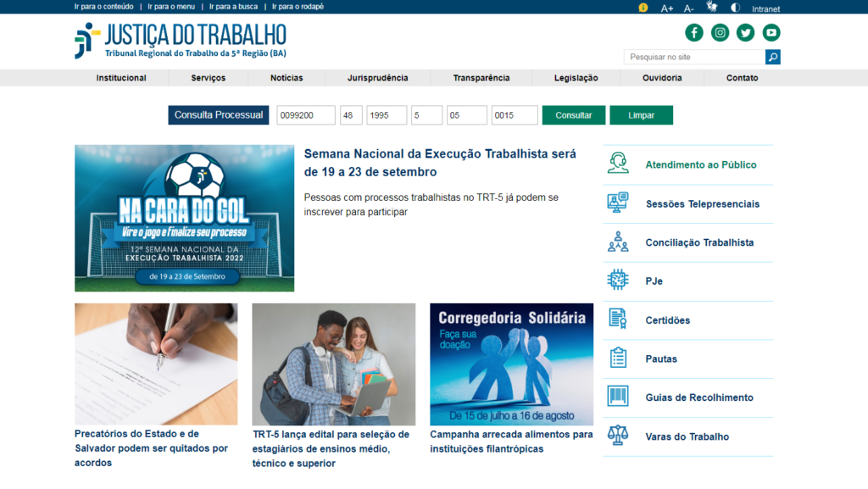Increase font size with A+

click(x=667, y=8)
